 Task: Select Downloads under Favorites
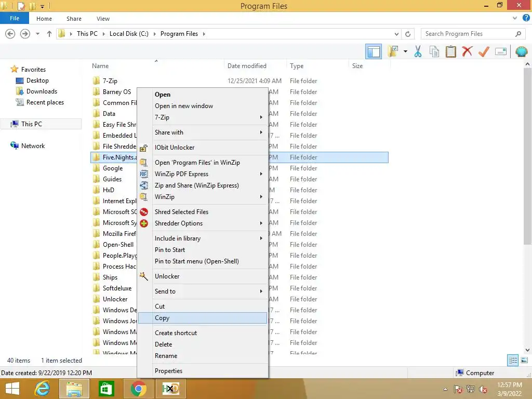coord(42,91)
